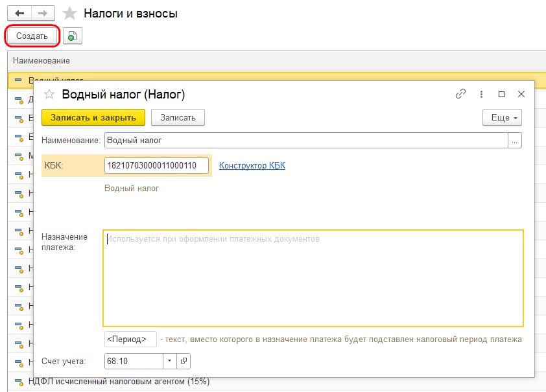
Task: Click the Записать button
Action: point(178,117)
